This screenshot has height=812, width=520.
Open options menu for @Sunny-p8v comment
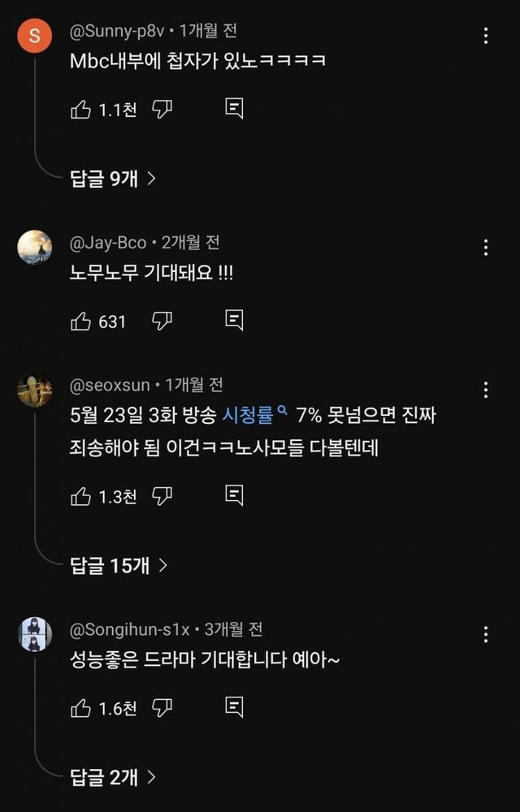pyautogui.click(x=486, y=36)
